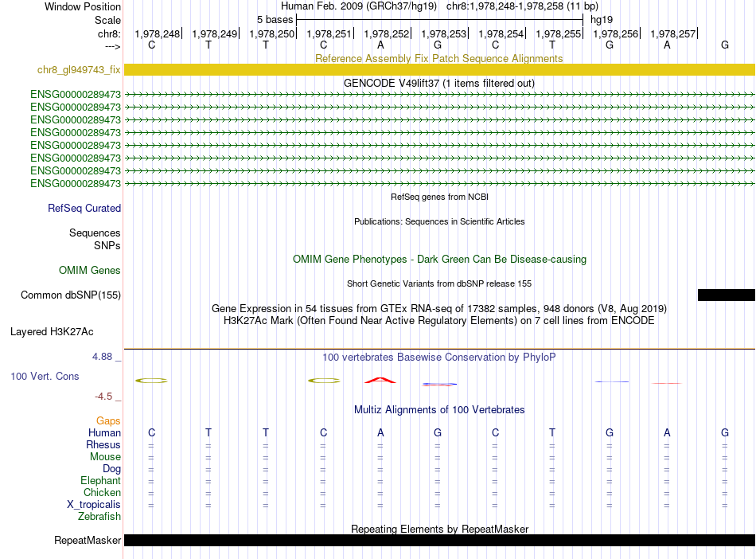Click the RepeatMasker track label
The width and height of the screenshot is (756, 559).
[88, 541]
